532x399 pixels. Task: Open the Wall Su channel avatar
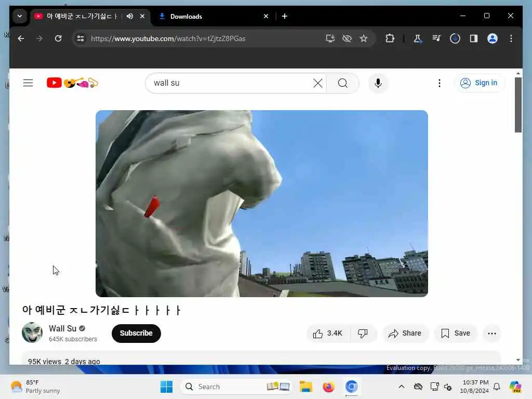[x=32, y=332]
